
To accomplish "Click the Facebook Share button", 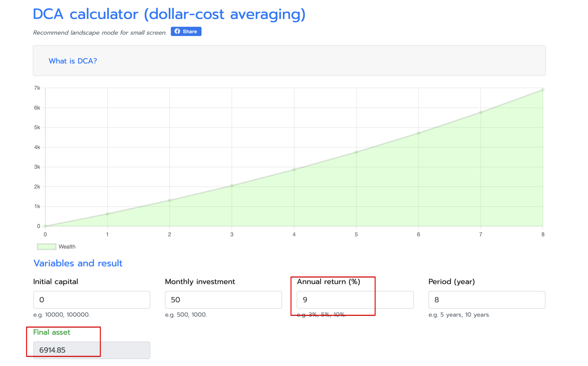I will tap(186, 31).
